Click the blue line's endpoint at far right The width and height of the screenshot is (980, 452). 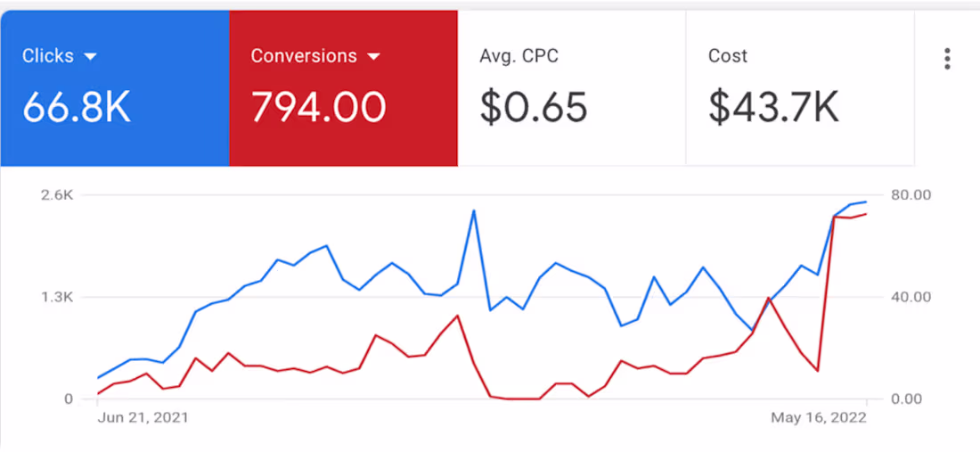pos(866,202)
